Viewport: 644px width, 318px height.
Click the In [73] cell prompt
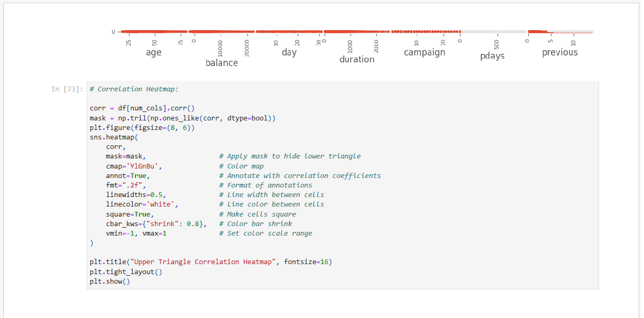click(67, 89)
